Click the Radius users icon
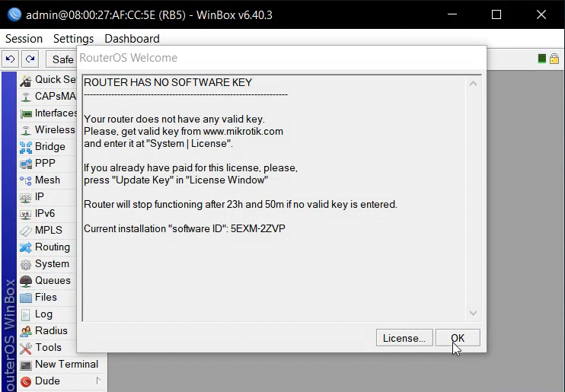The height and width of the screenshot is (392, 565). point(26,331)
